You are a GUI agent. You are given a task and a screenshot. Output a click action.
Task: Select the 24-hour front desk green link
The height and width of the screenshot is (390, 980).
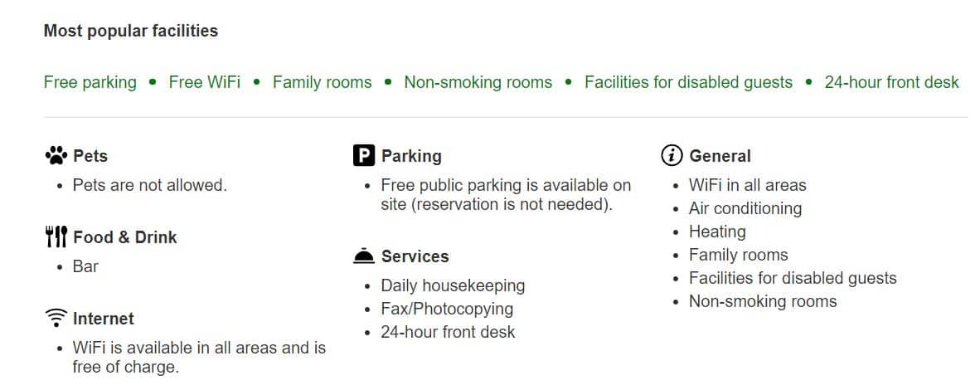[x=891, y=83]
